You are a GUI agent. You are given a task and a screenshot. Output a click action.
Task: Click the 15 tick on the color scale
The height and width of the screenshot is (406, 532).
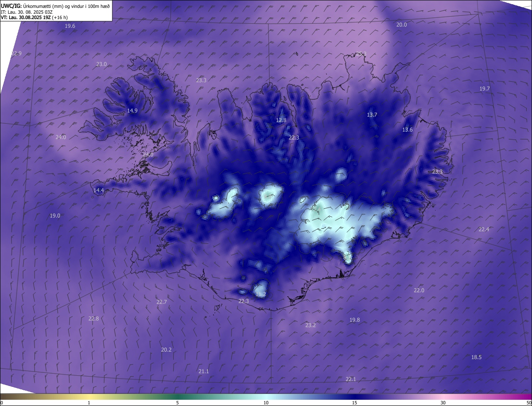pyautogui.click(x=355, y=403)
